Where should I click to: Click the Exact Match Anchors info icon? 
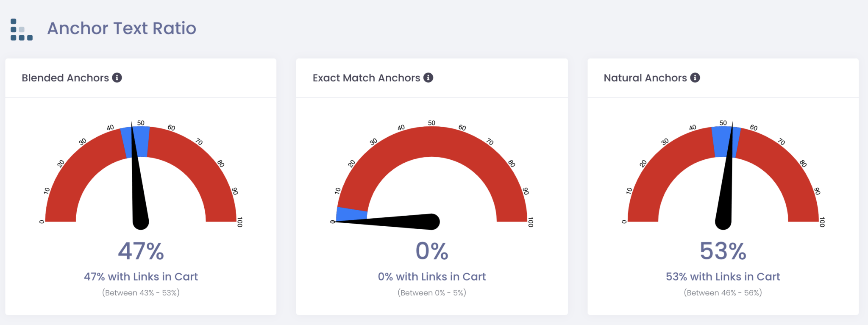[x=428, y=78]
